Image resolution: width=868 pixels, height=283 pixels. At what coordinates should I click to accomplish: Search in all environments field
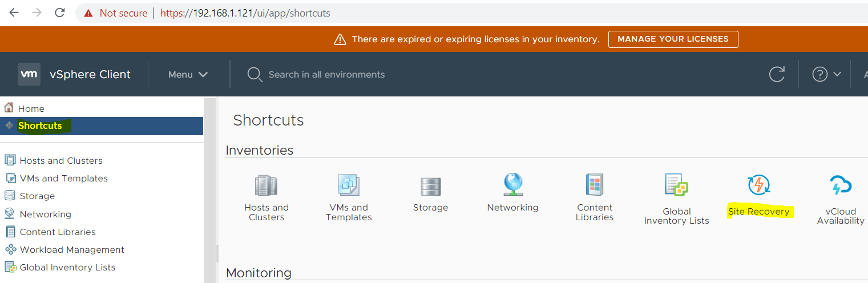[x=326, y=75]
